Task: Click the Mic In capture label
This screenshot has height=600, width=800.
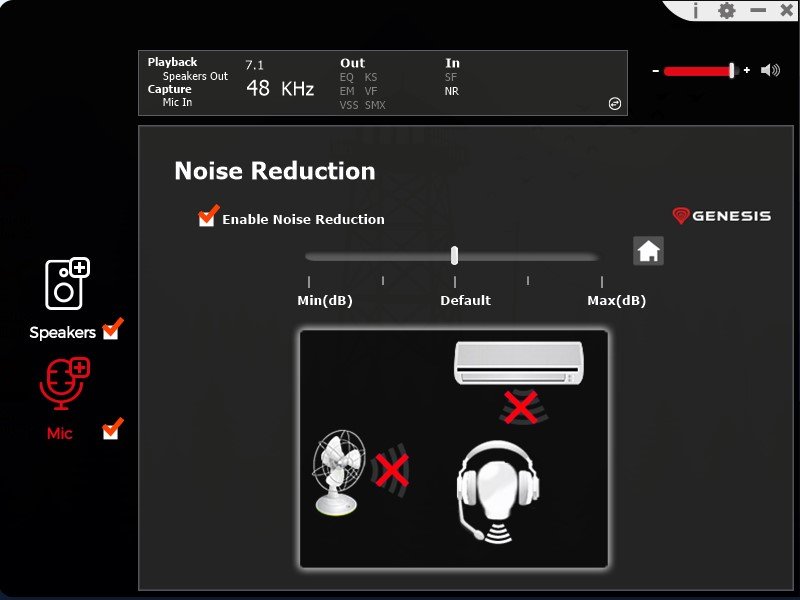Action: tap(178, 102)
